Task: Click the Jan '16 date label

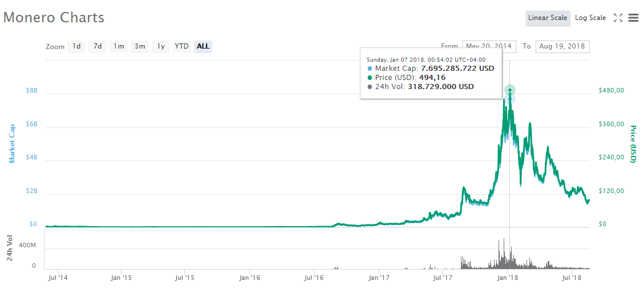Action: point(250,278)
